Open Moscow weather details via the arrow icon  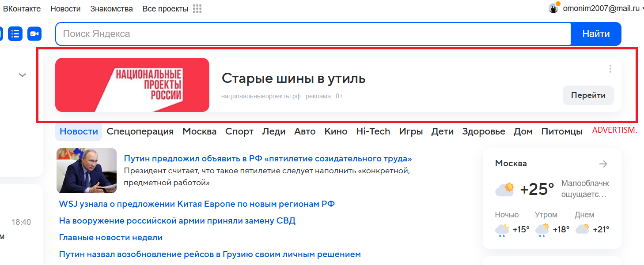[603, 163]
